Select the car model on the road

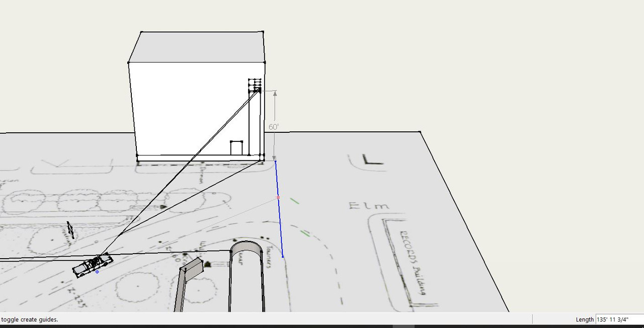93,265
